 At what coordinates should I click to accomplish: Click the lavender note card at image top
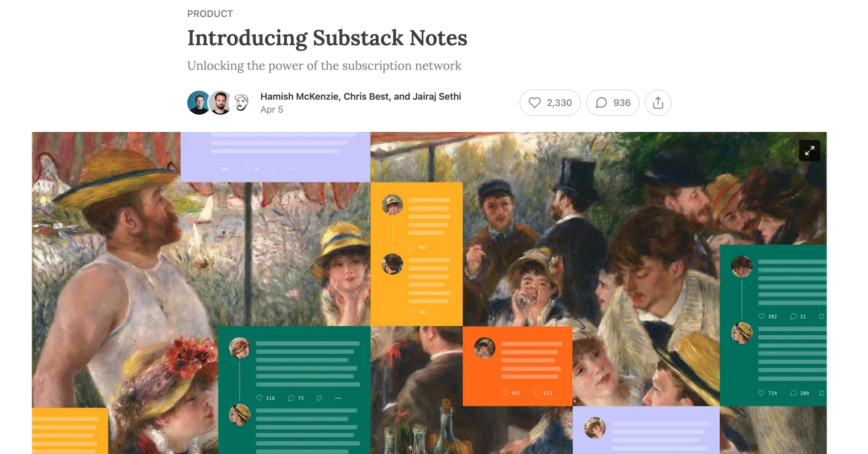tap(275, 157)
